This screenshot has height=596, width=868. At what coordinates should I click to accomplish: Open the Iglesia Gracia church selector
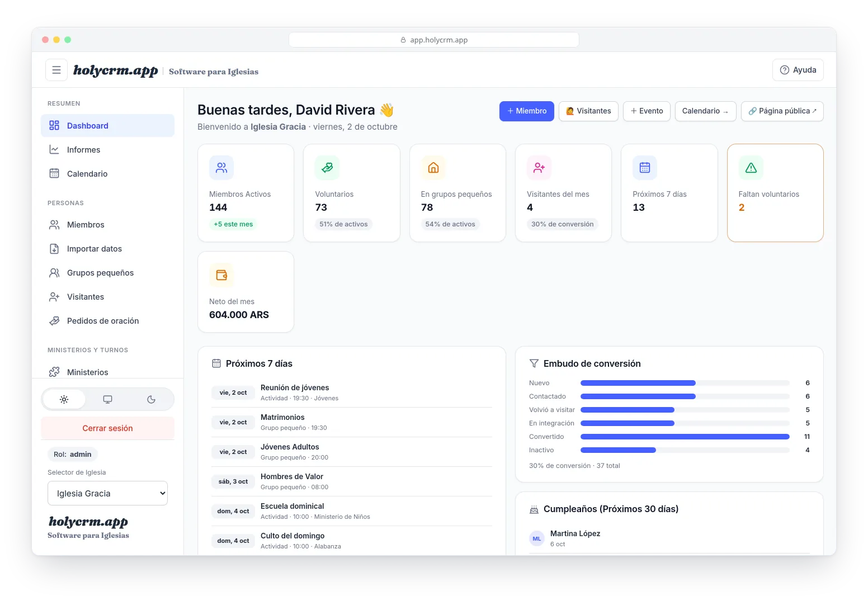point(108,493)
